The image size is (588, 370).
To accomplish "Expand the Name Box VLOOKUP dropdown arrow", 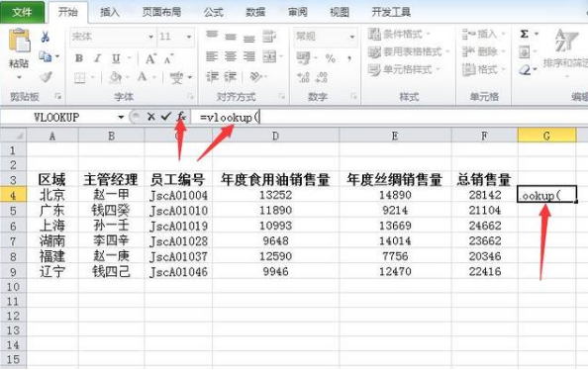I will (x=121, y=118).
